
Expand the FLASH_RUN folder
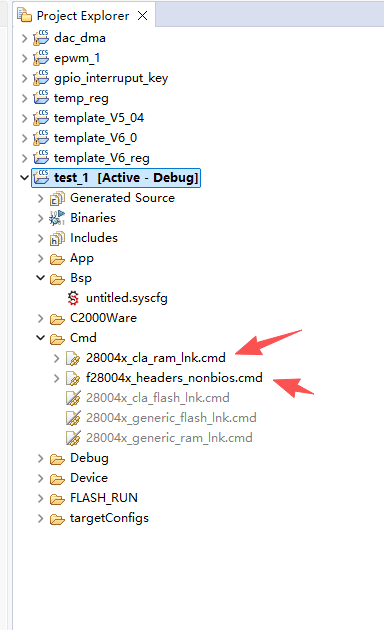(40, 498)
